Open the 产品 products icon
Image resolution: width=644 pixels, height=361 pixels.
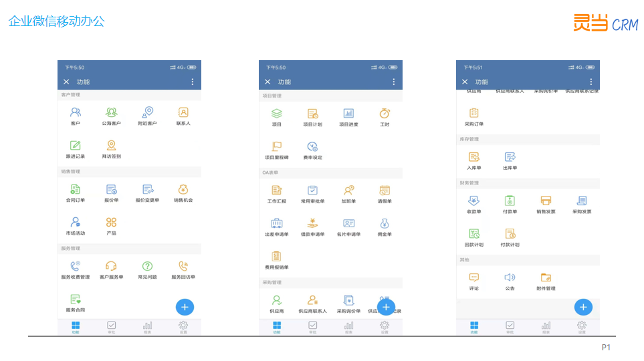[x=111, y=222]
